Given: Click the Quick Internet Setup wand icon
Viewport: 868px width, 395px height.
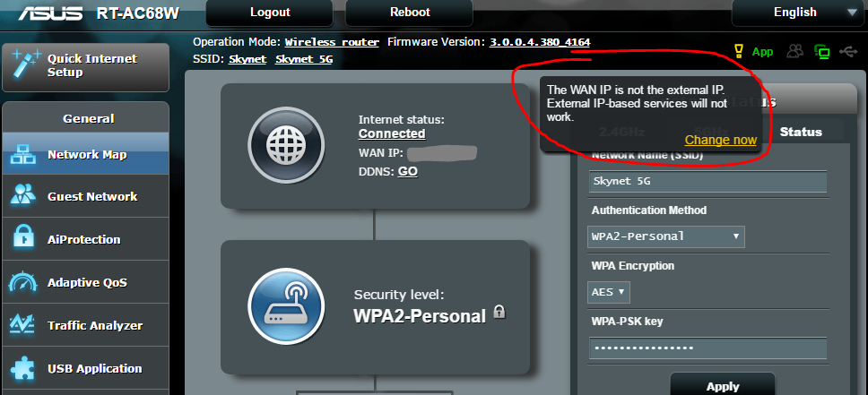Looking at the screenshot, I should coord(25,64).
